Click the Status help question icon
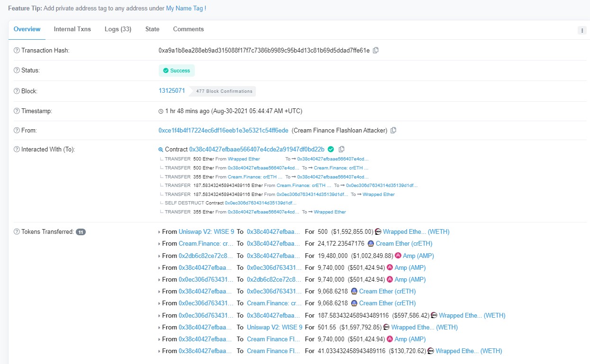The height and width of the screenshot is (364, 590). coord(17,71)
